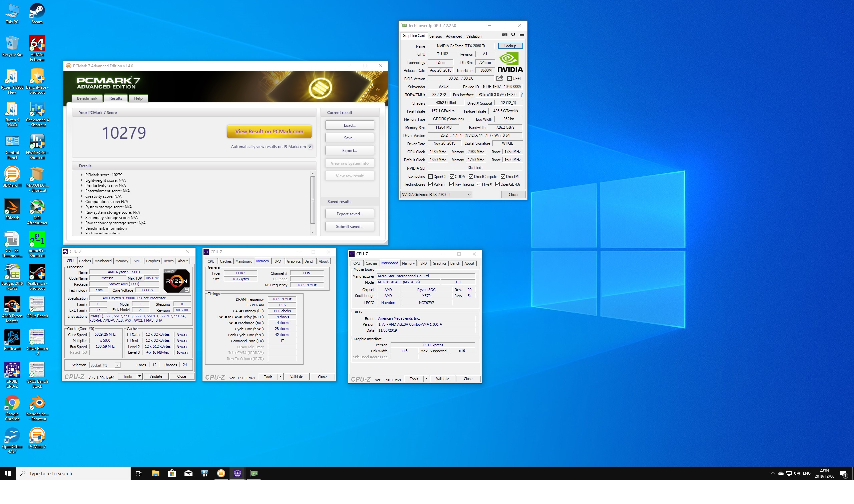Expand the Lightweight score detail row
The height and width of the screenshot is (504, 854).
point(81,180)
